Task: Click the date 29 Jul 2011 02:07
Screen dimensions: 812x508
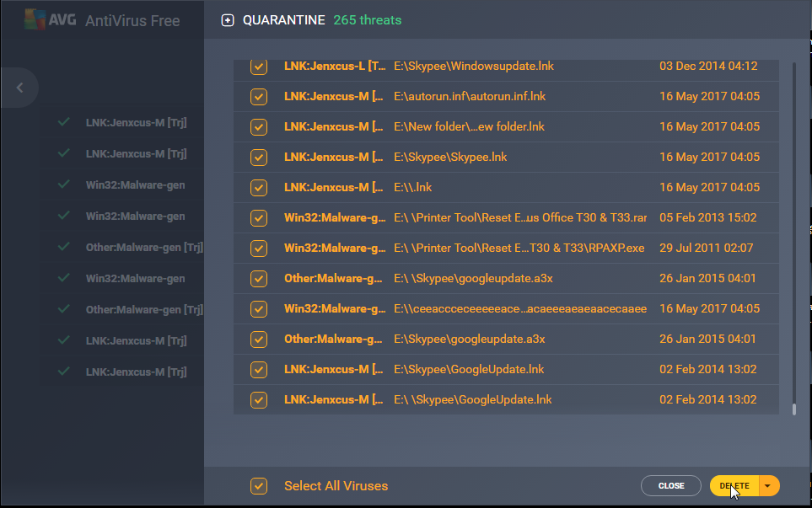Action: click(x=707, y=248)
